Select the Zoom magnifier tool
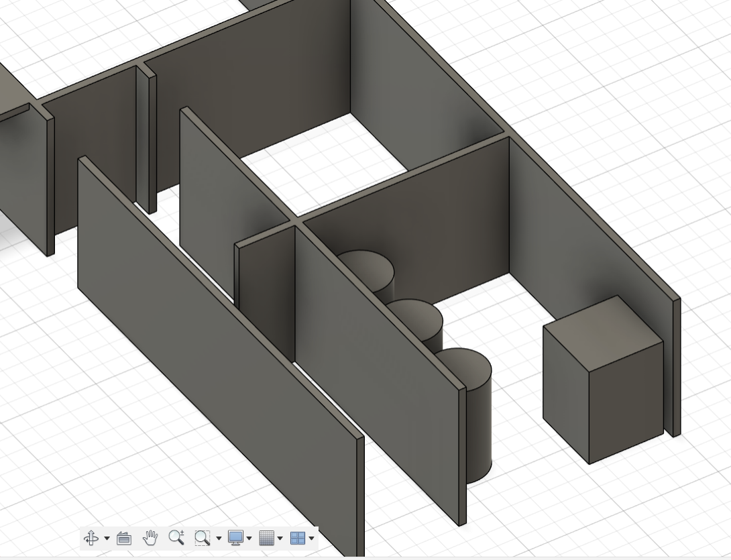Screen dimensions: 731x560 pos(176,538)
